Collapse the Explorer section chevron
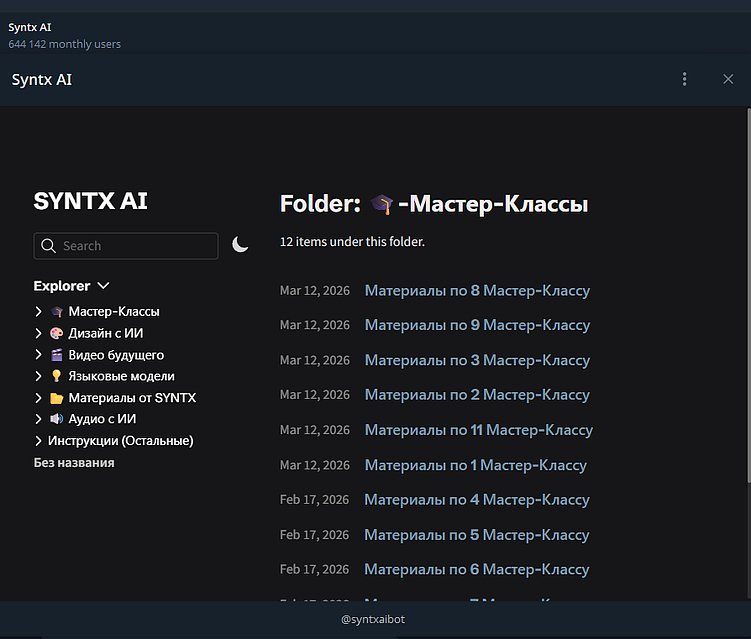Image resolution: width=751 pixels, height=639 pixels. click(103, 286)
